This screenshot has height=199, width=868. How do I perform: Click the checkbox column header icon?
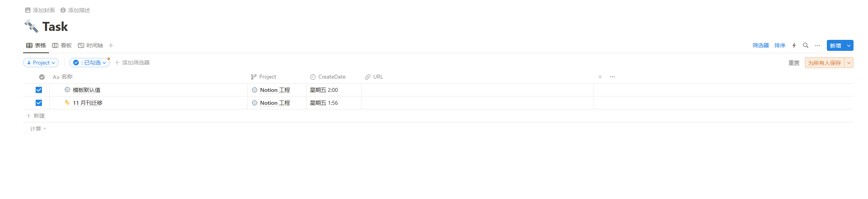42,77
